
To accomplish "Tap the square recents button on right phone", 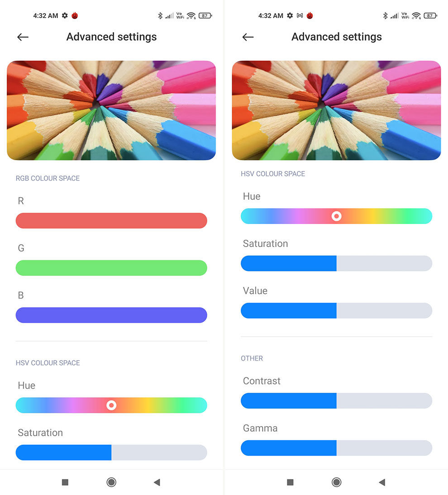I will pos(290,482).
